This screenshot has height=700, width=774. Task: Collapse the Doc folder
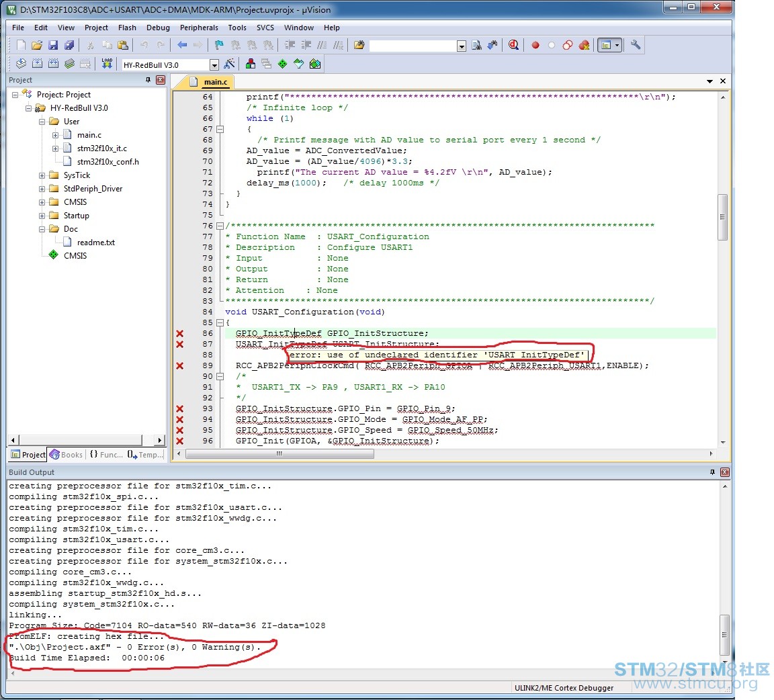tap(42, 229)
